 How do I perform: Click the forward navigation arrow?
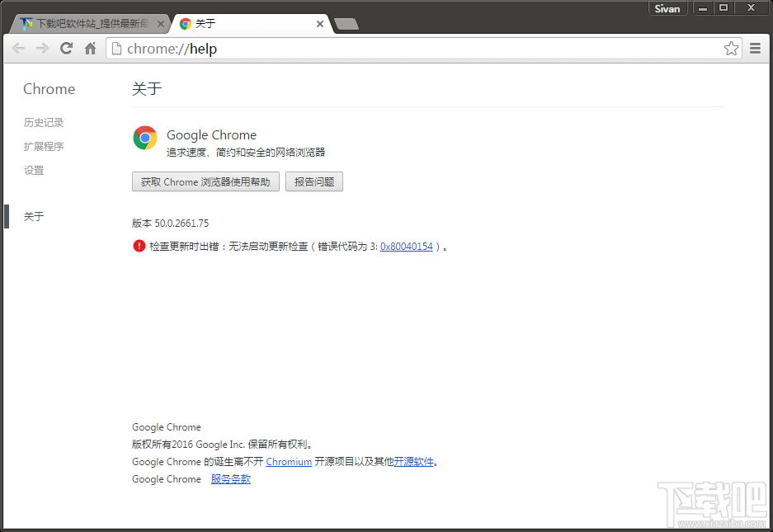[41, 49]
